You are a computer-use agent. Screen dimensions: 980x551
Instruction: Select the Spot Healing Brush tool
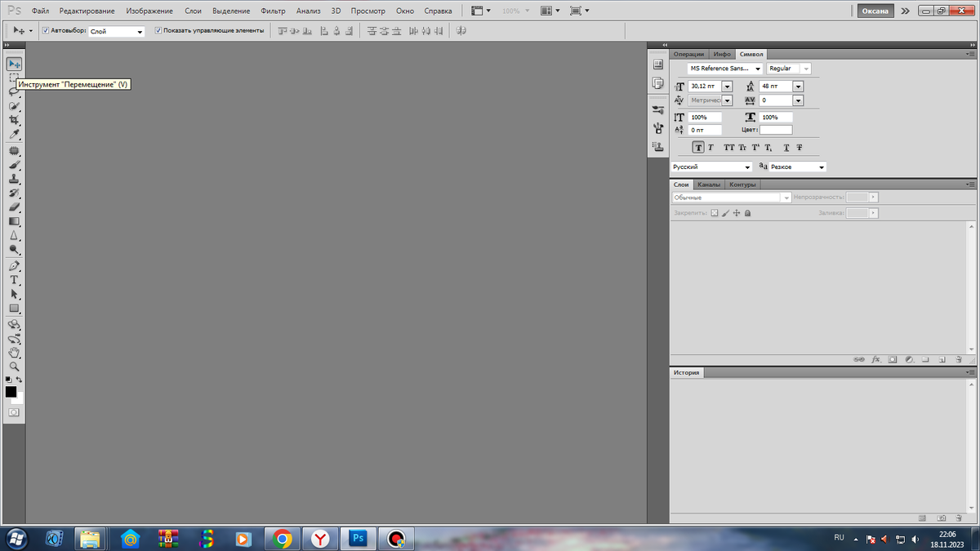[x=14, y=151]
